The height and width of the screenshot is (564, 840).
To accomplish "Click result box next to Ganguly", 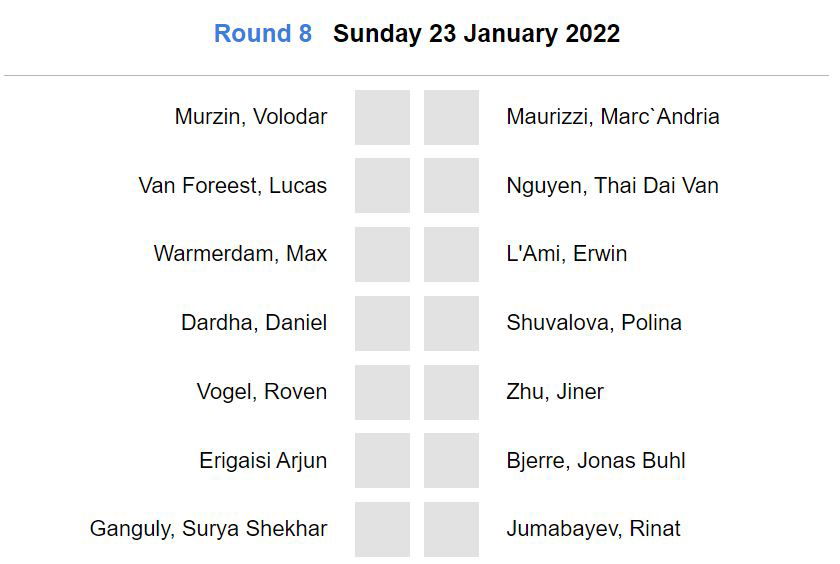I will click(382, 529).
